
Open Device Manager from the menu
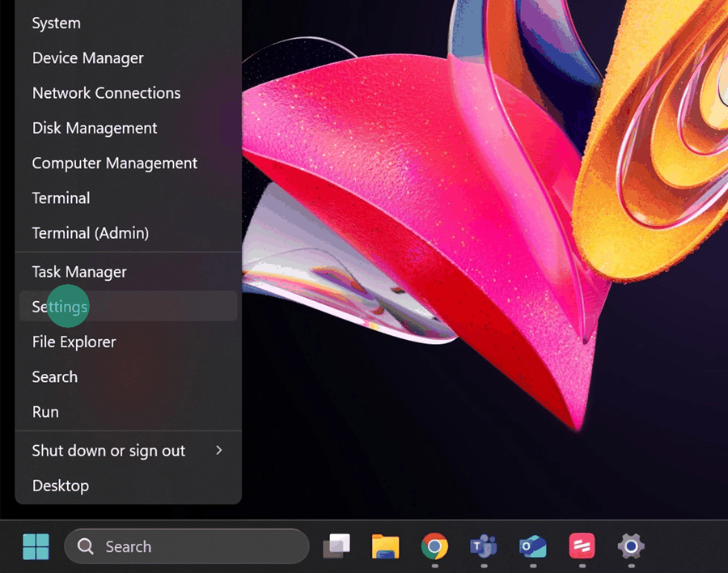pyautogui.click(x=87, y=58)
